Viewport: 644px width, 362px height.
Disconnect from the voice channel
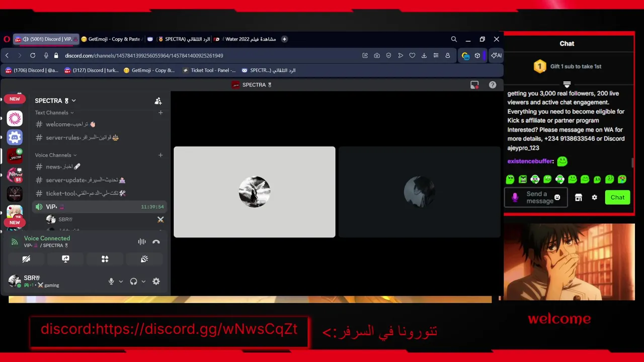(156, 242)
